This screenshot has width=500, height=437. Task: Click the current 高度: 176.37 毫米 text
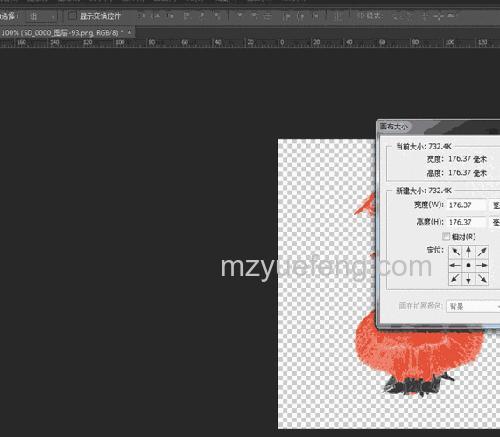457,173
